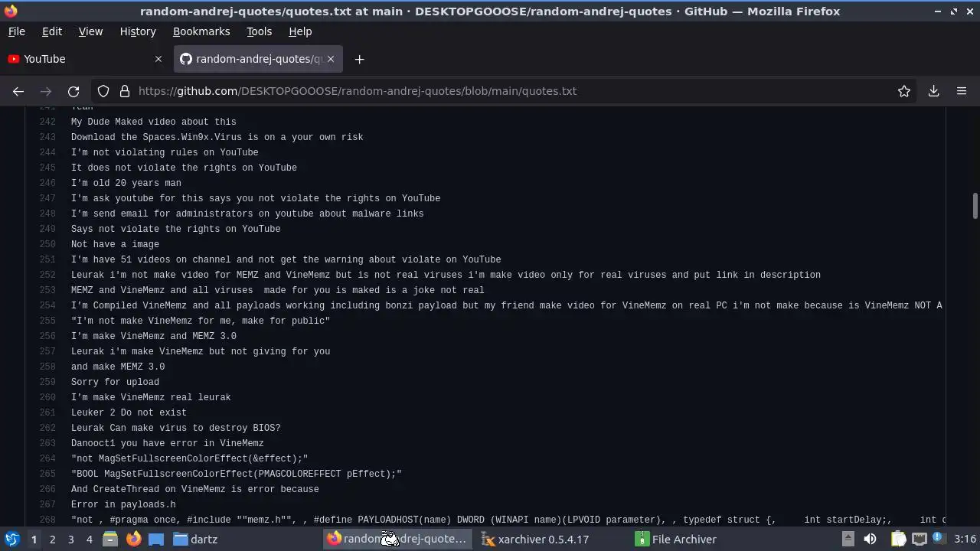Reload the current GitHub page
The image size is (980, 551).
point(73,91)
